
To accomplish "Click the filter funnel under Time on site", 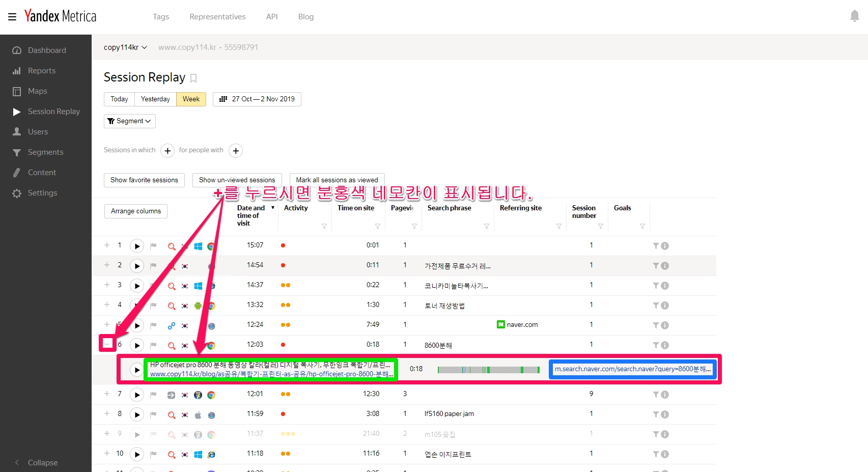I will tap(377, 226).
